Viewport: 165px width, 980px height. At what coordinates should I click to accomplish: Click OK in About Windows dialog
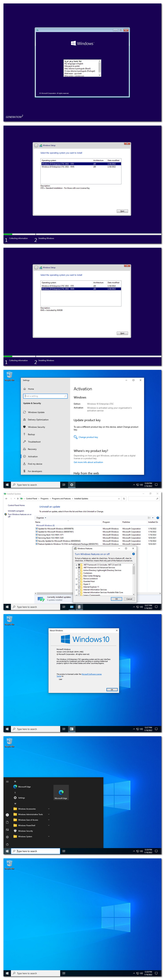(112, 689)
